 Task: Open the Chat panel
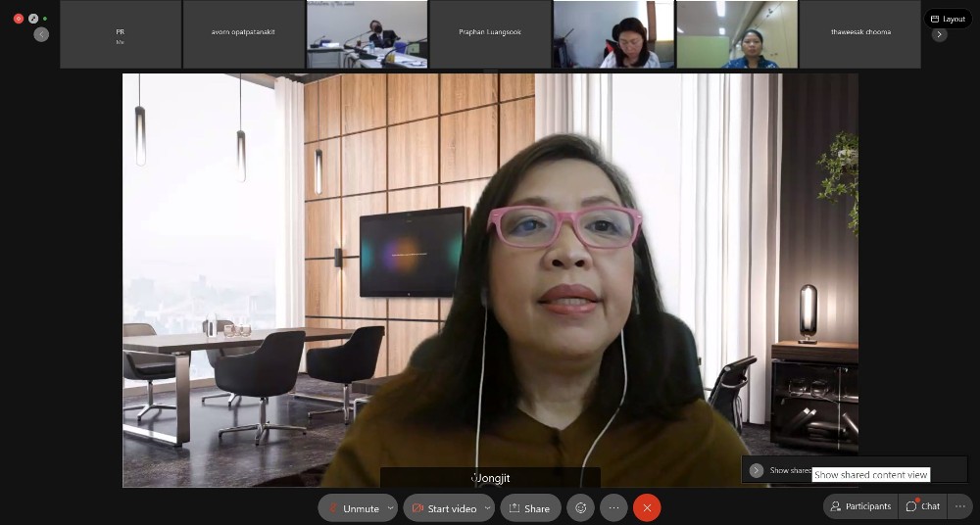point(922,506)
